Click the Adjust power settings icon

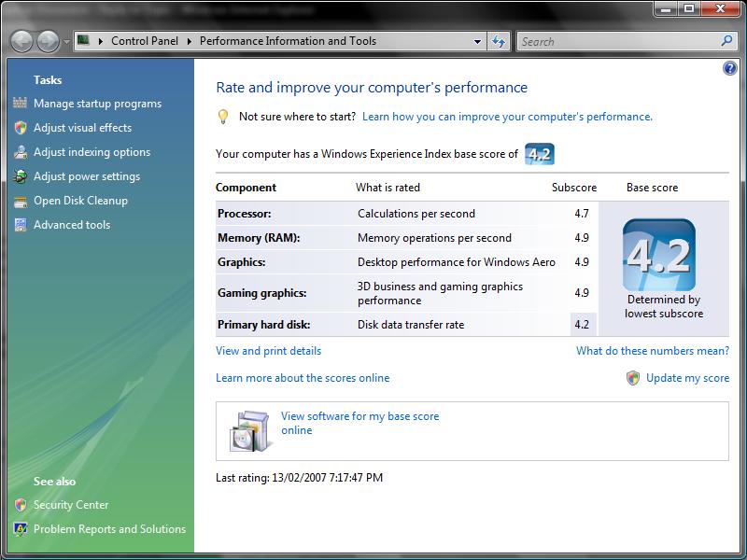pyautogui.click(x=20, y=176)
